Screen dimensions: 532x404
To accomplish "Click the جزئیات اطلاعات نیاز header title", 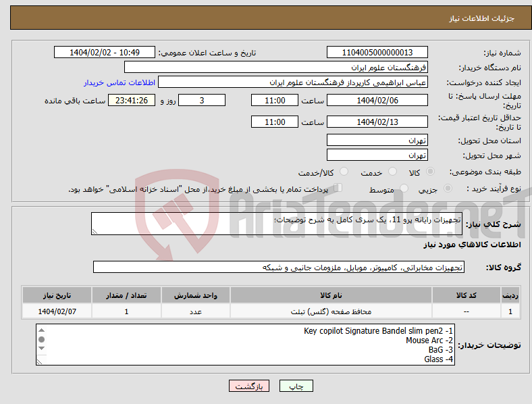I will coord(481,18).
